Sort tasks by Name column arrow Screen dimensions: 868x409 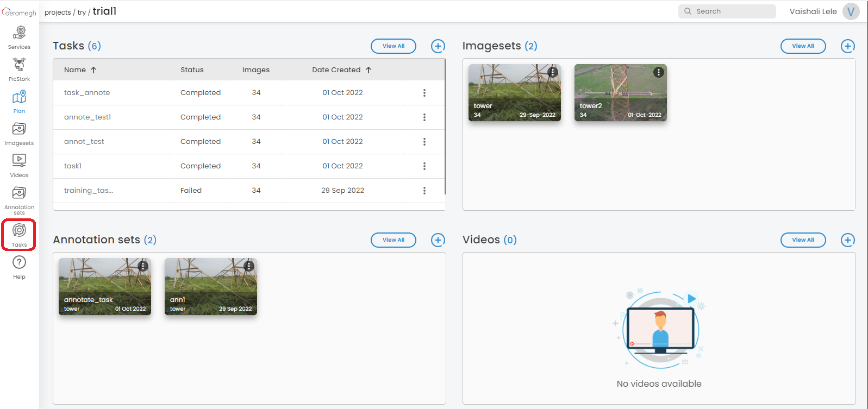coord(93,70)
